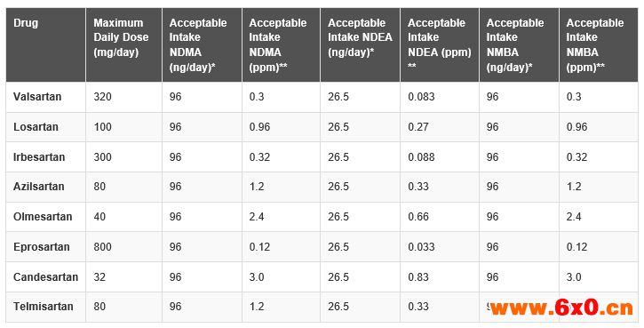
Task: Click the Drug column header
Action: 26,23
